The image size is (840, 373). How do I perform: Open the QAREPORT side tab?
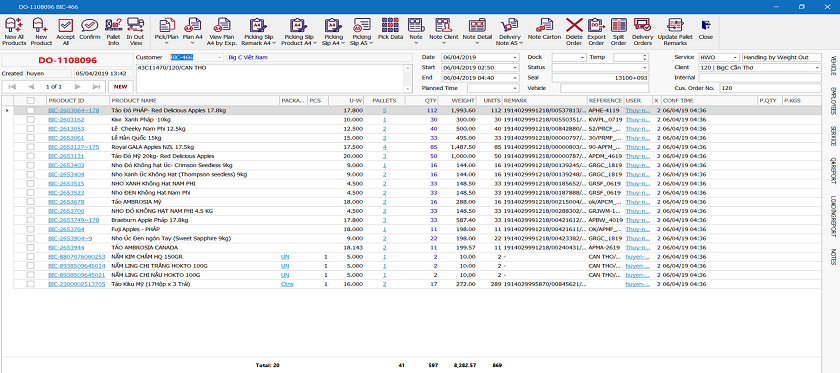point(833,171)
